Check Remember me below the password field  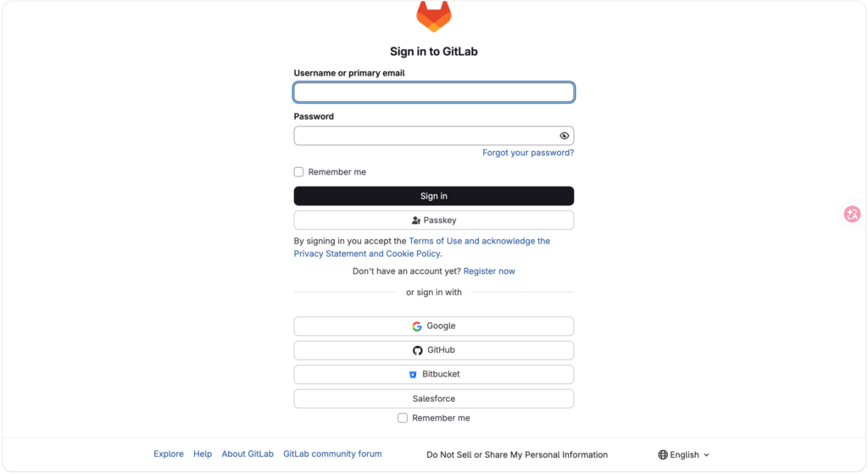[x=299, y=172]
